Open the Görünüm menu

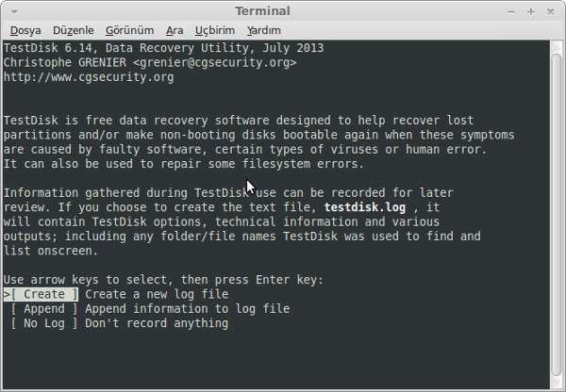click(129, 31)
